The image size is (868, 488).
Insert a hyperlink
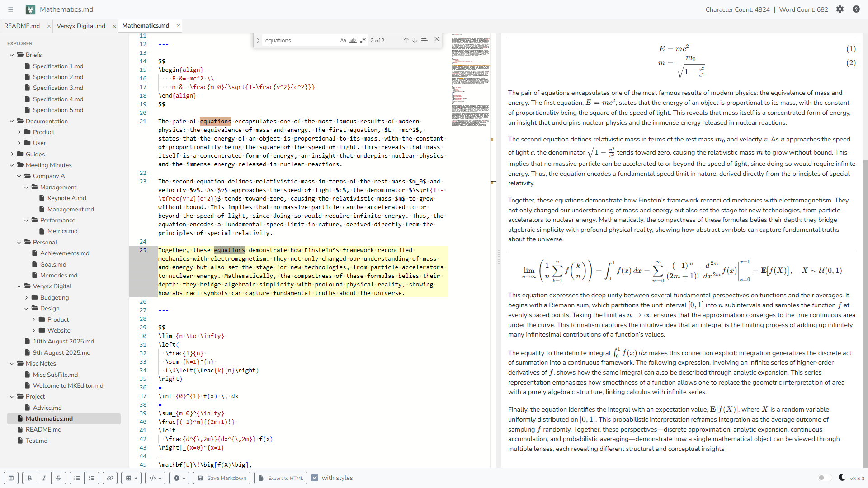(110, 478)
